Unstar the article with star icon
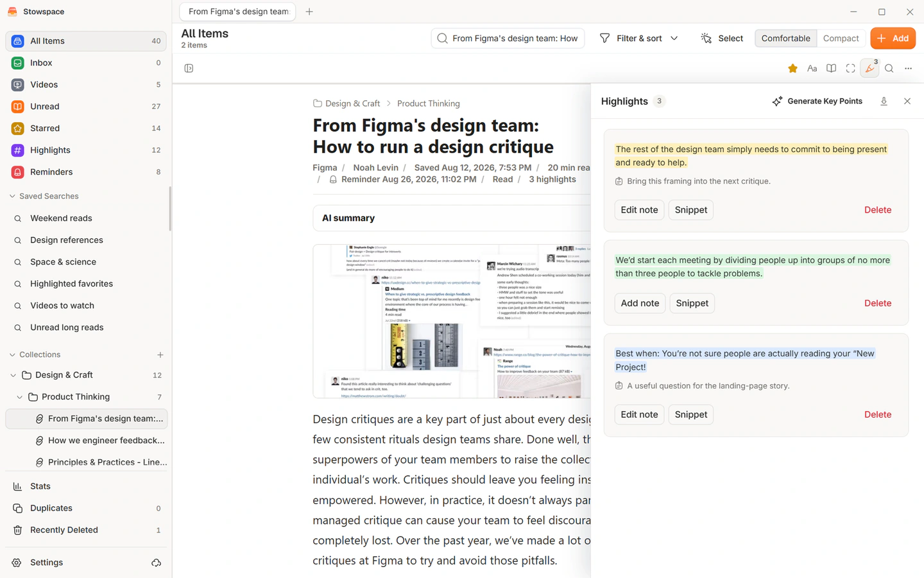 coord(792,68)
